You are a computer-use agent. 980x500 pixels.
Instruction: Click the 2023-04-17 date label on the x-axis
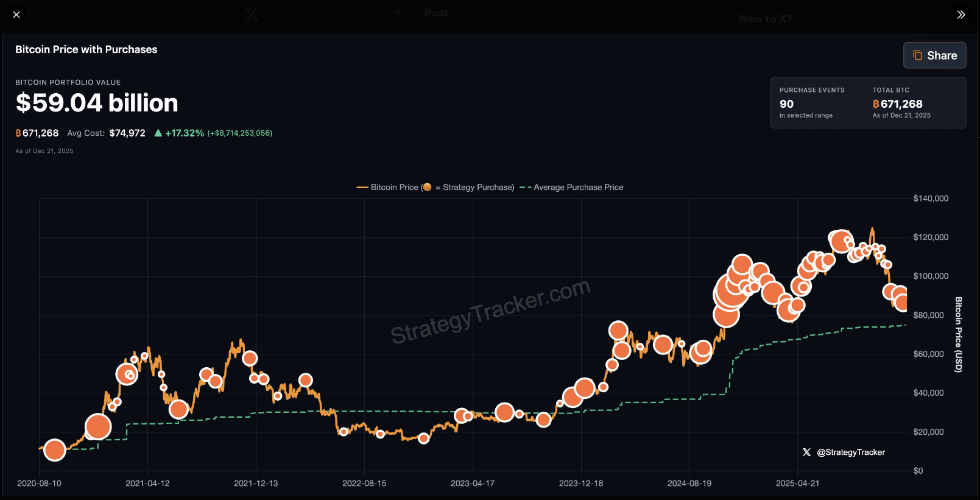coord(472,484)
